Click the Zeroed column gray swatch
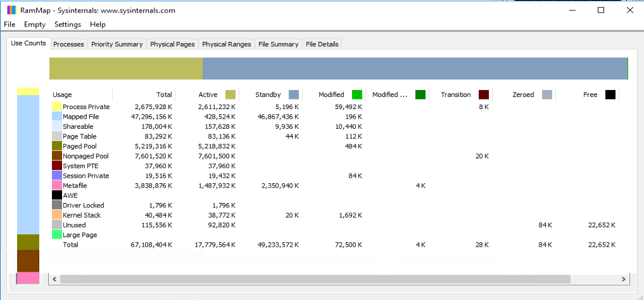This screenshot has height=300, width=644. click(547, 95)
